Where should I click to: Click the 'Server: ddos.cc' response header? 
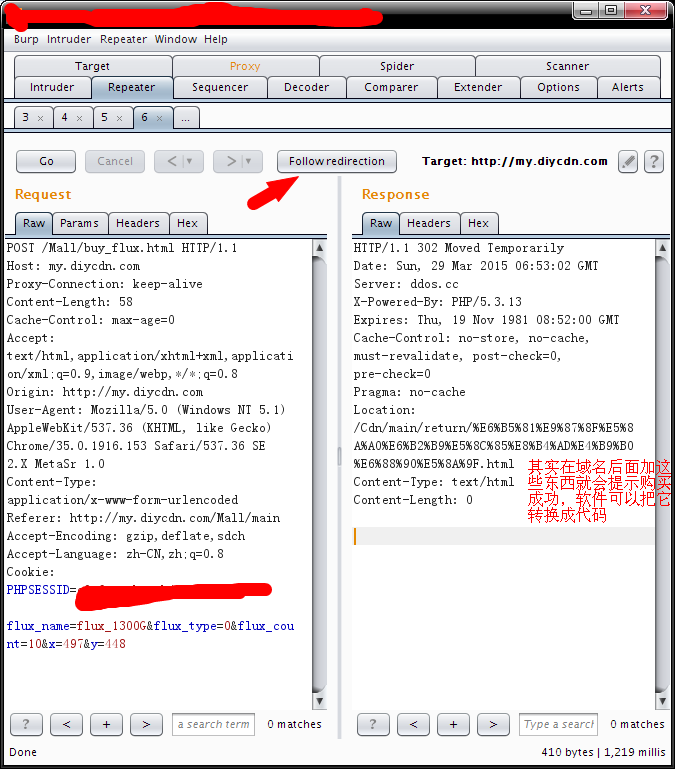coord(406,284)
